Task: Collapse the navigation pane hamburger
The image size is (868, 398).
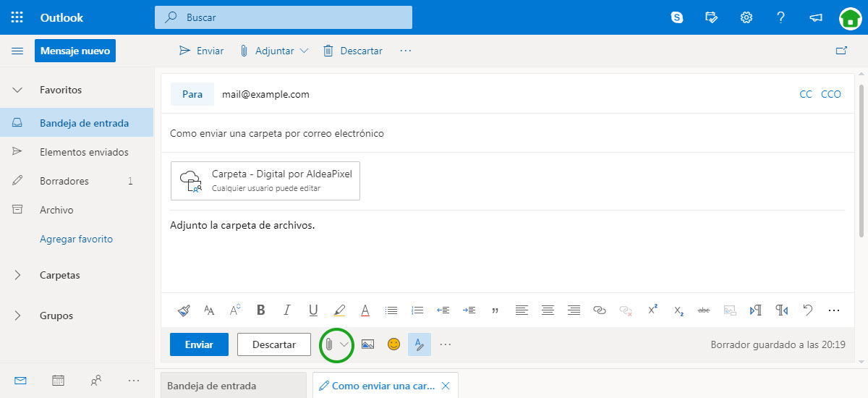Action: tap(17, 51)
